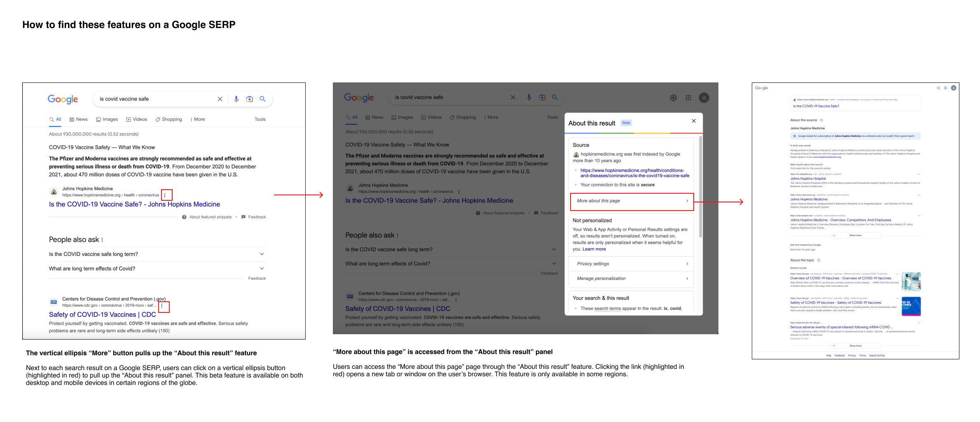The width and height of the screenshot is (980, 422).
Task: Click the vaccine vial thumbnail in the right screenshot
Action: [911, 282]
